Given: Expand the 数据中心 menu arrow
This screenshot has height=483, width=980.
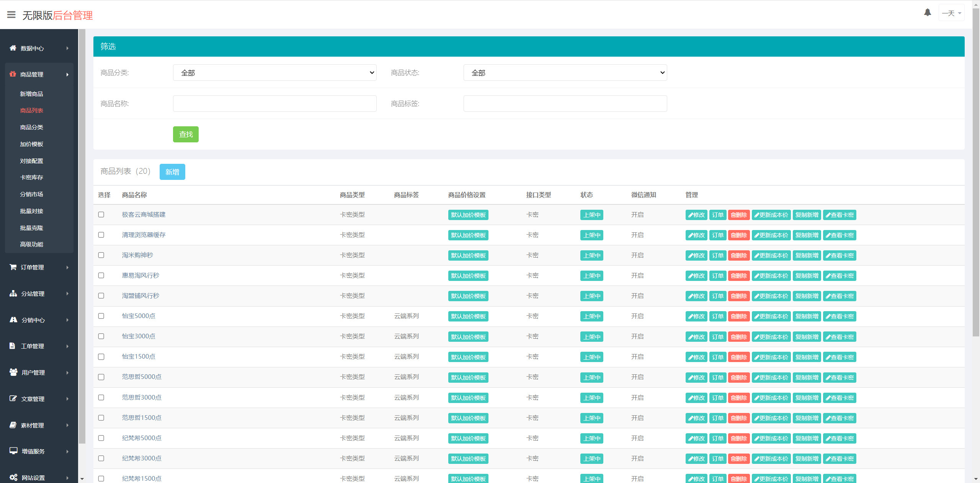Looking at the screenshot, I should 67,48.
